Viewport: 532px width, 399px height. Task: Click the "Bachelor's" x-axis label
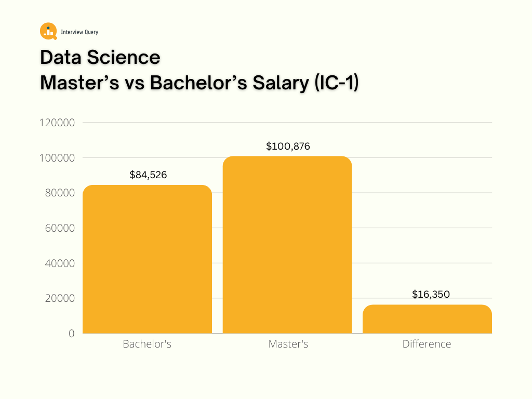click(x=147, y=344)
